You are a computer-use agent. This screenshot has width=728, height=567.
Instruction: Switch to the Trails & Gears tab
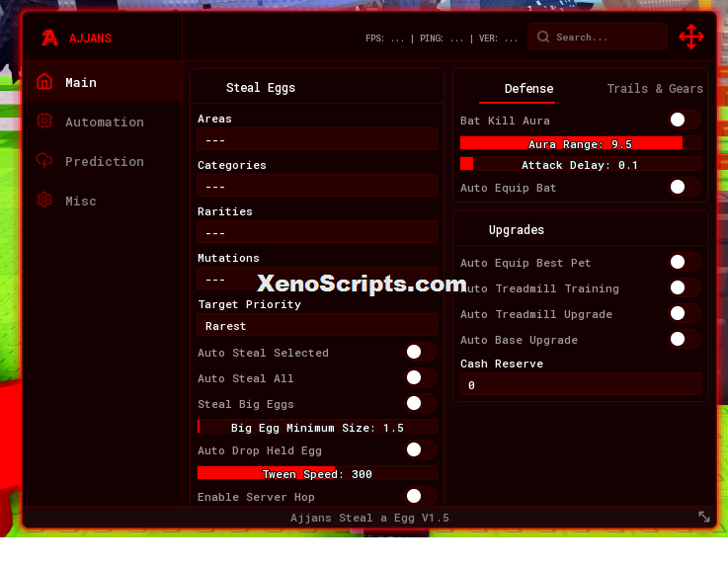coord(655,89)
